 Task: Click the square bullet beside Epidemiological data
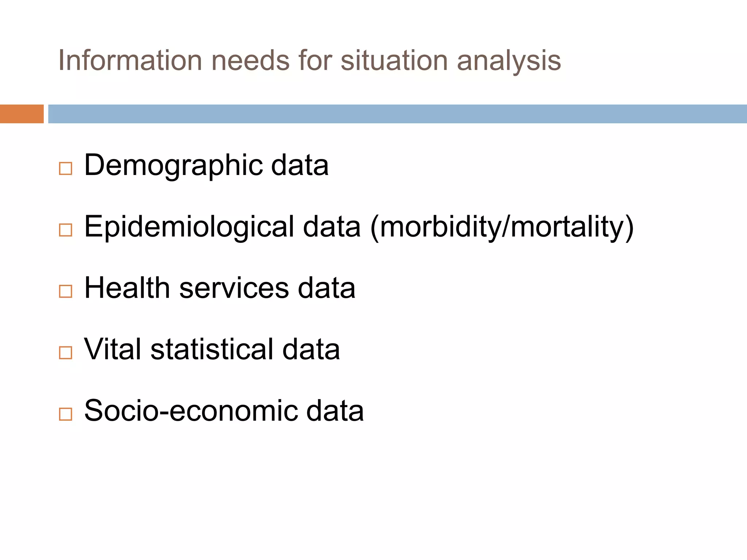tap(65, 230)
